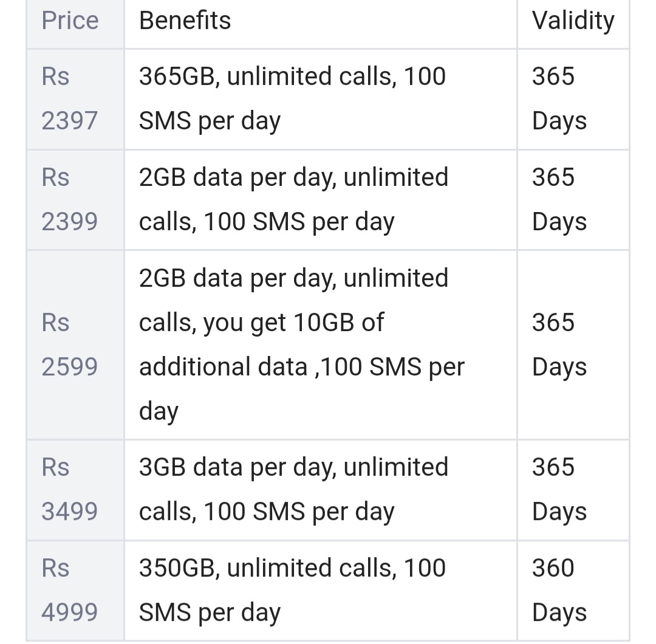Click validity cell of the Rs 2599 plan
This screenshot has height=644, width=656.
(559, 344)
